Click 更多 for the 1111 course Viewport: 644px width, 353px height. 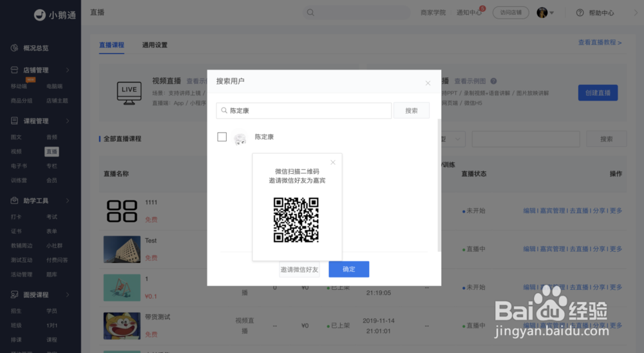click(x=616, y=211)
